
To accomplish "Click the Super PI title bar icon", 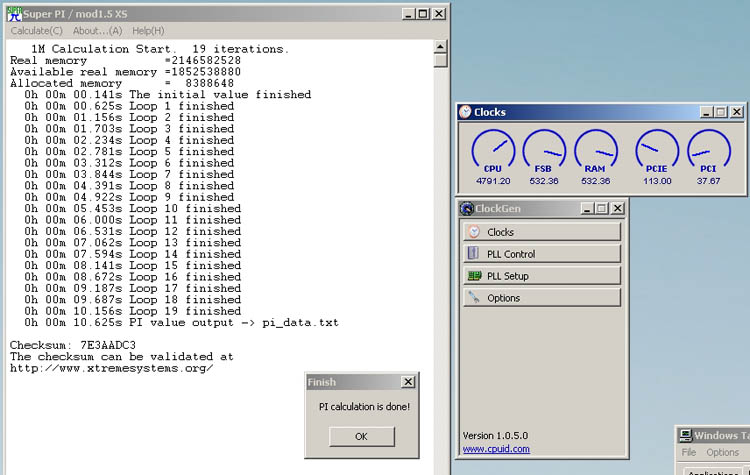I will [14, 14].
